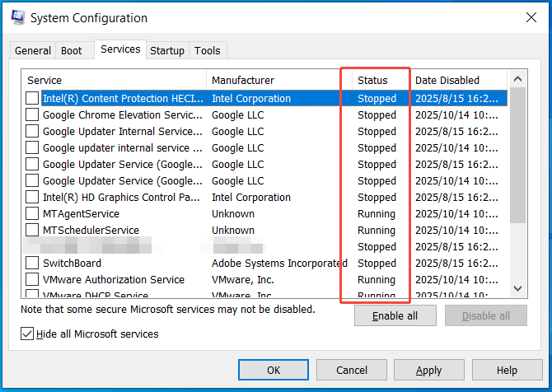Click Intel Corporation cell for HD Graphics row
The width and height of the screenshot is (552, 392).
pos(251,197)
